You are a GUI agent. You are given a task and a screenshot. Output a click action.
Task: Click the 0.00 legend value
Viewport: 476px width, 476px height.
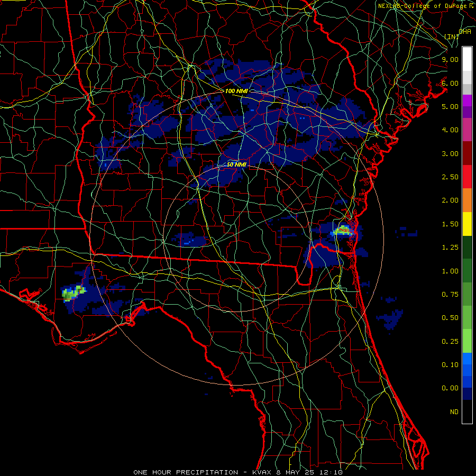pyautogui.click(x=450, y=388)
